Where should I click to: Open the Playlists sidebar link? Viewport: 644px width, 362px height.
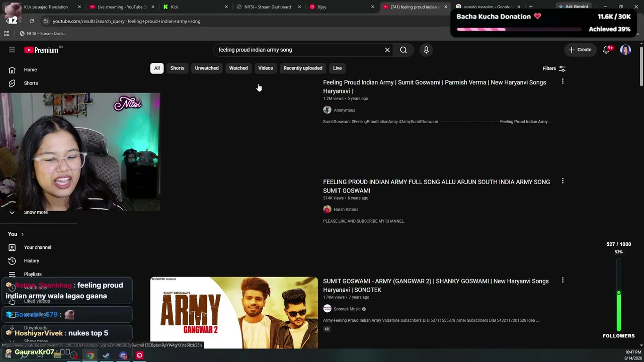coord(33,274)
